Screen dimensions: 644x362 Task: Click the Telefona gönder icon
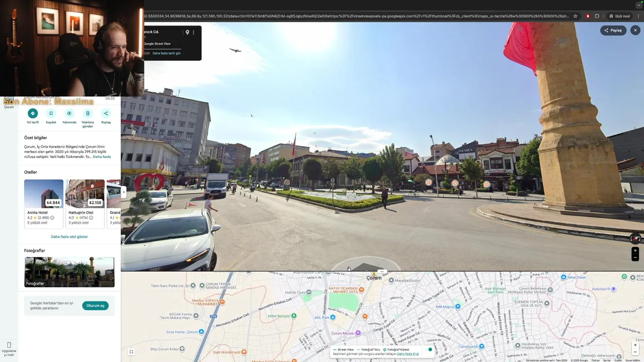click(x=88, y=114)
